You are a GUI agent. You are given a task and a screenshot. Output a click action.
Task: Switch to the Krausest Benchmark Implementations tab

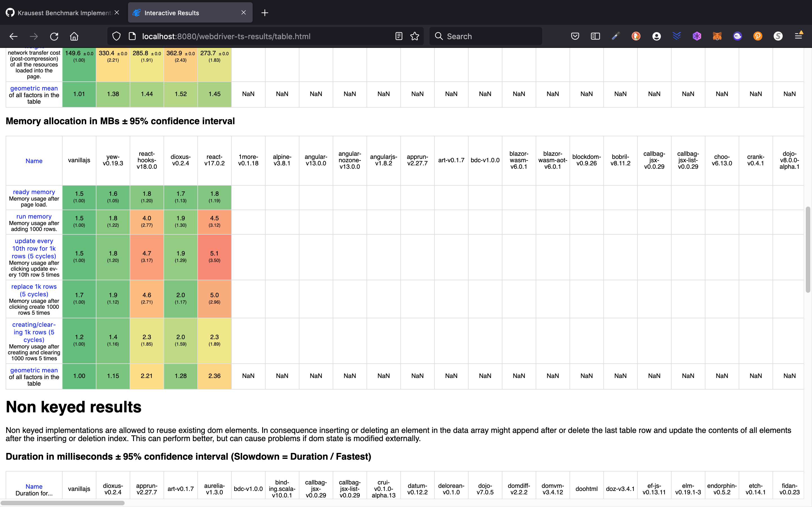click(60, 13)
